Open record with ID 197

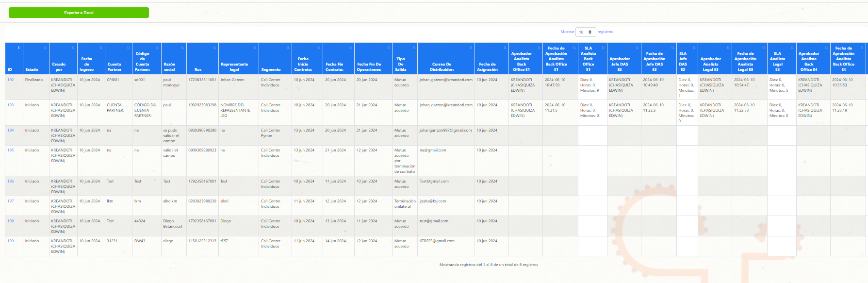(x=11, y=201)
